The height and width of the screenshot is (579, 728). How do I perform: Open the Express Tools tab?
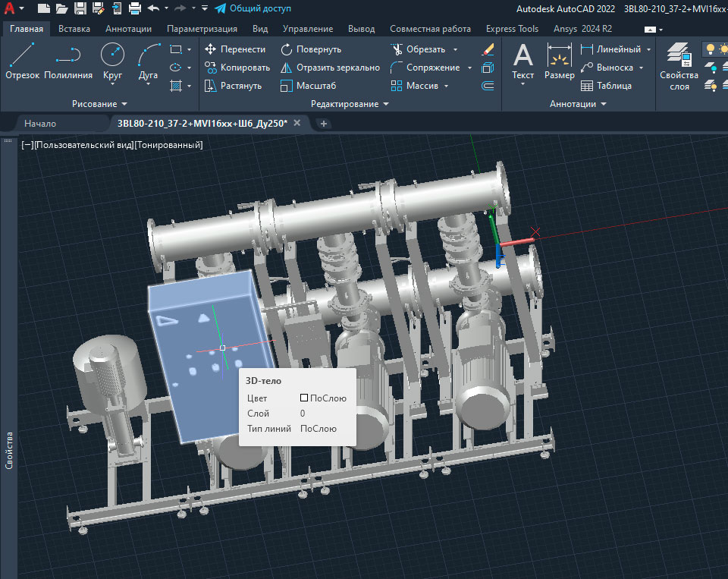click(x=513, y=29)
